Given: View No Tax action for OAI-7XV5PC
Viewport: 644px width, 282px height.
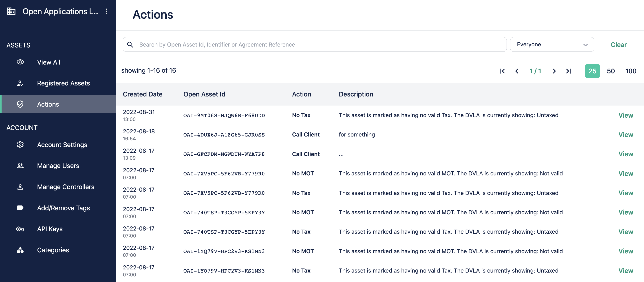Looking at the screenshot, I should [626, 193].
